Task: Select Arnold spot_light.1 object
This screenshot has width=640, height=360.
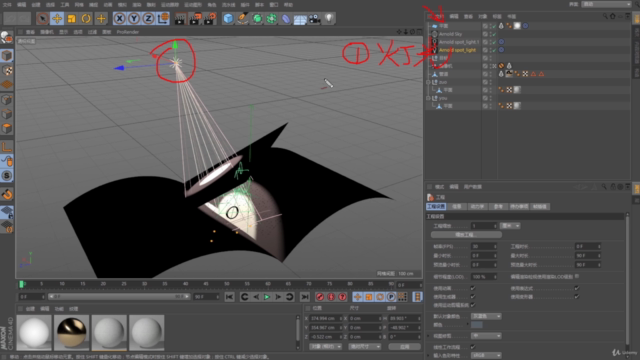Action: point(459,42)
